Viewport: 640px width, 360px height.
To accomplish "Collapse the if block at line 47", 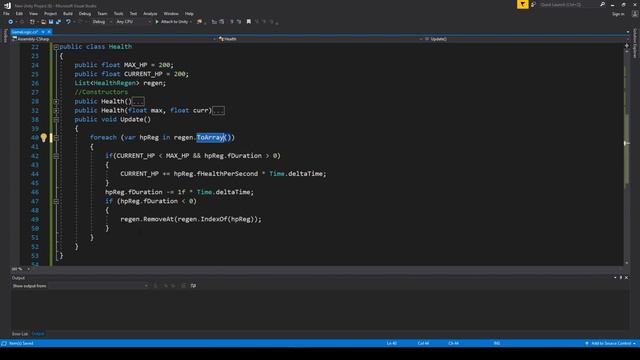I will [x=56, y=201].
